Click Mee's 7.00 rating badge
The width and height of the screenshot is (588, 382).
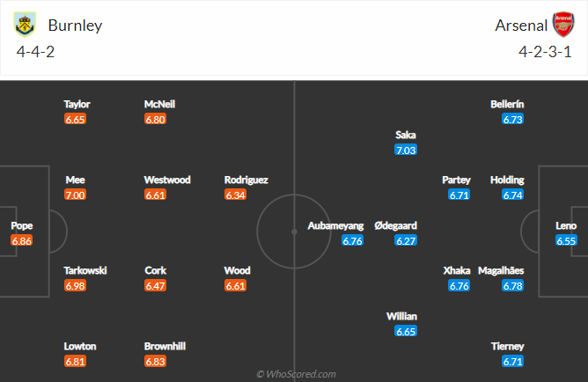(76, 195)
